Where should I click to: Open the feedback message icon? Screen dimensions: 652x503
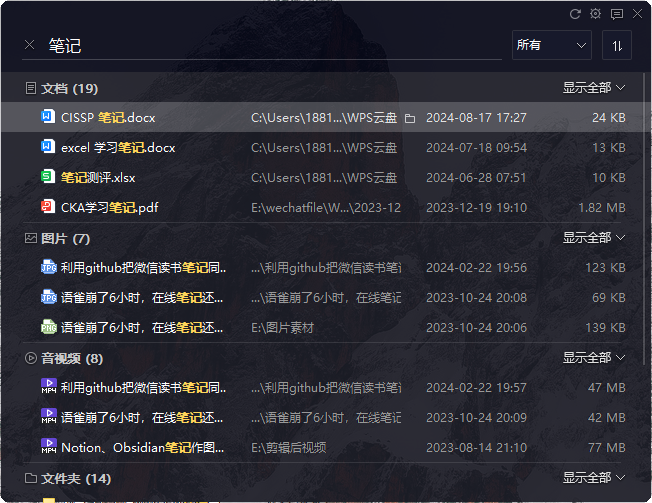click(617, 14)
